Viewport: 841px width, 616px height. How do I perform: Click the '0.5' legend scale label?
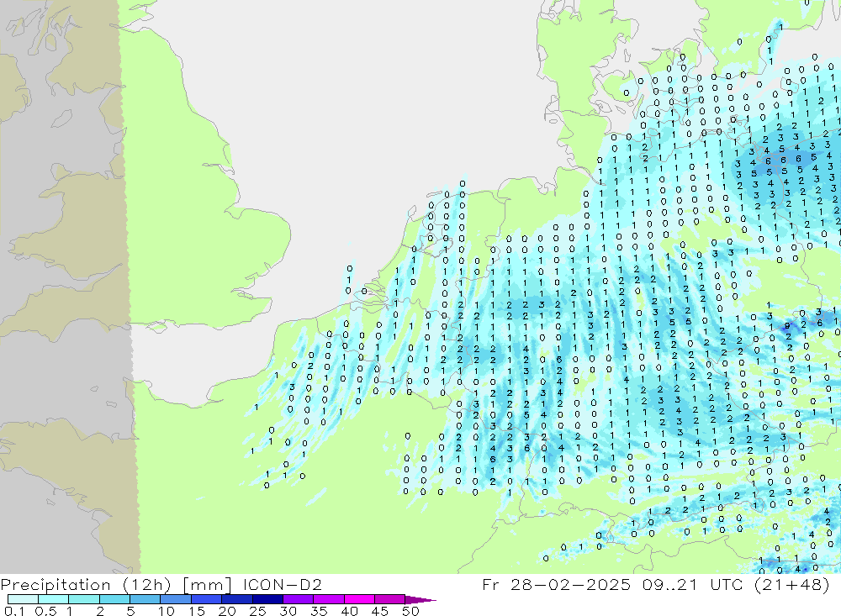click(45, 611)
